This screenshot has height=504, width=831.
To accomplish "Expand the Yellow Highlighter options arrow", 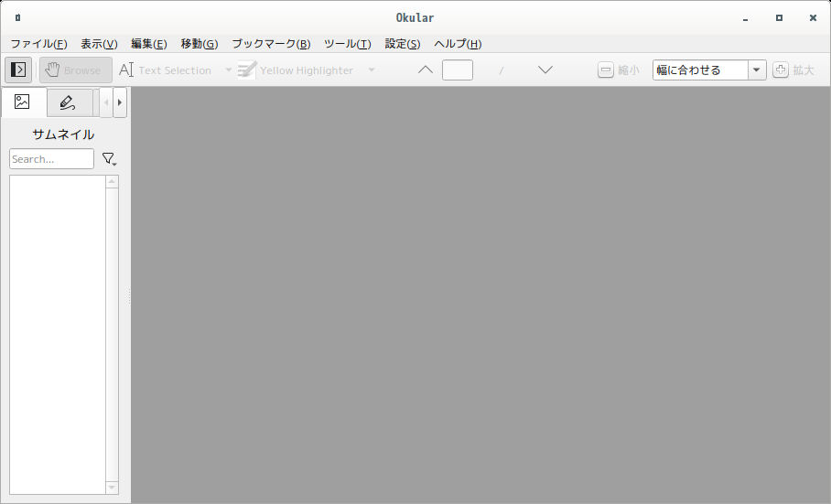I will tap(372, 70).
